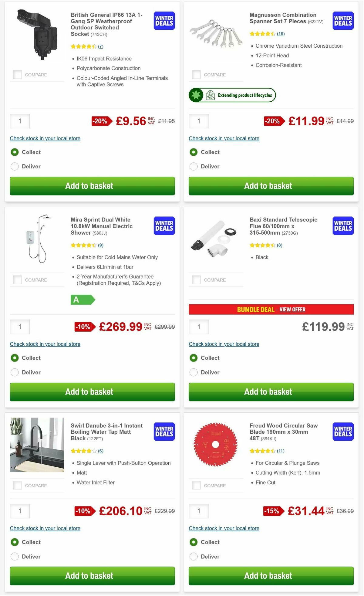Add the Freud saw blade to basket
The image size is (364, 596).
[268, 576]
